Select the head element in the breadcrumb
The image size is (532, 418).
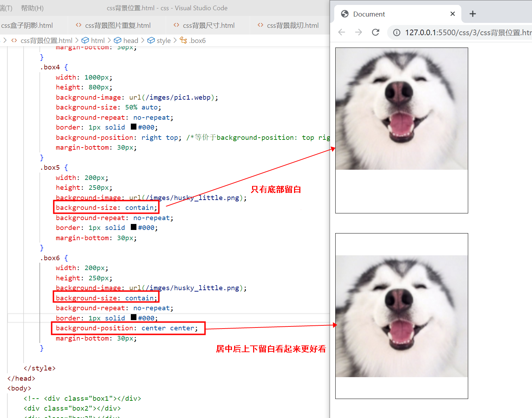(x=131, y=40)
